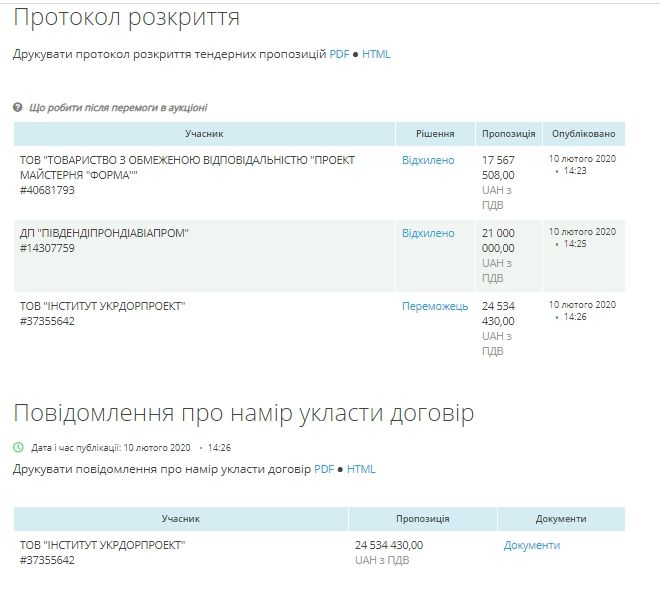The image size is (660, 593).
Task: Select 'ТОВ "ІНСТИТУТ УКРДОРПРОЕКТ"' in the notice table
Action: [x=102, y=545]
